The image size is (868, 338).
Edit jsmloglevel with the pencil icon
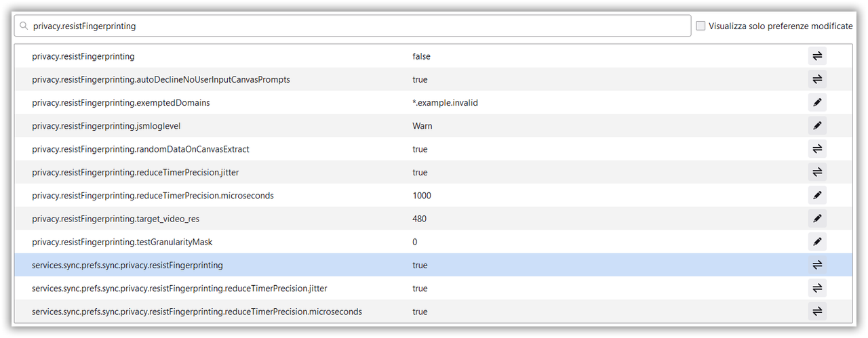coord(817,126)
